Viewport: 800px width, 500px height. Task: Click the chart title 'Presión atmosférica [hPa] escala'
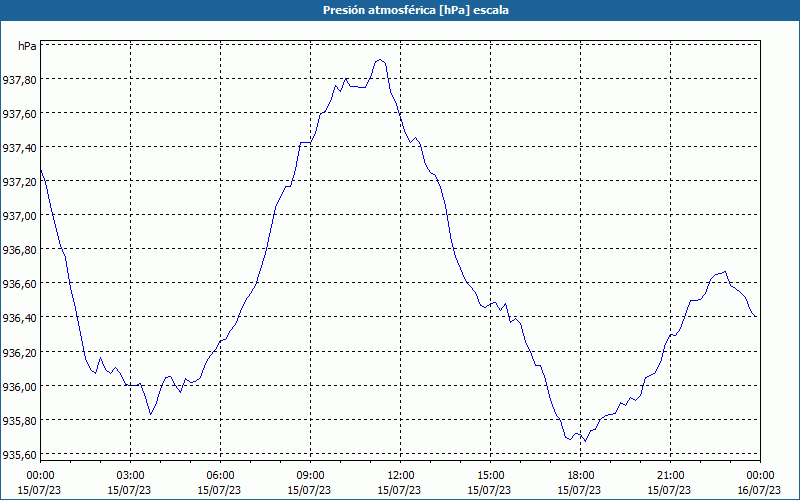416,10
